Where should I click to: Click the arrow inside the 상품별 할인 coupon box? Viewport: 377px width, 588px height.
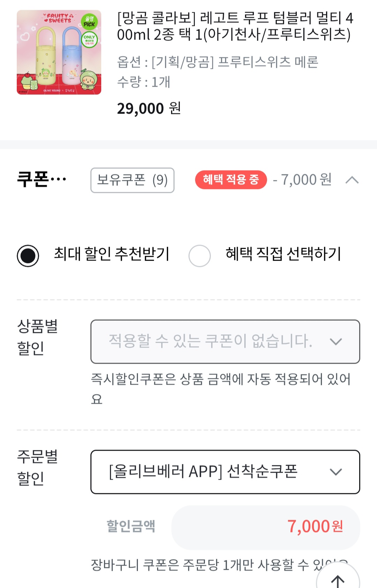(335, 341)
